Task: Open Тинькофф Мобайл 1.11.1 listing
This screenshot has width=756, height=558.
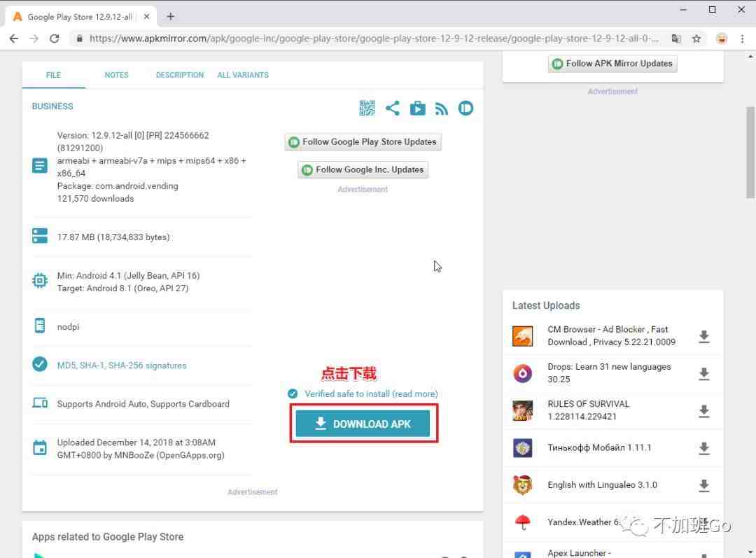Action: tap(599, 447)
